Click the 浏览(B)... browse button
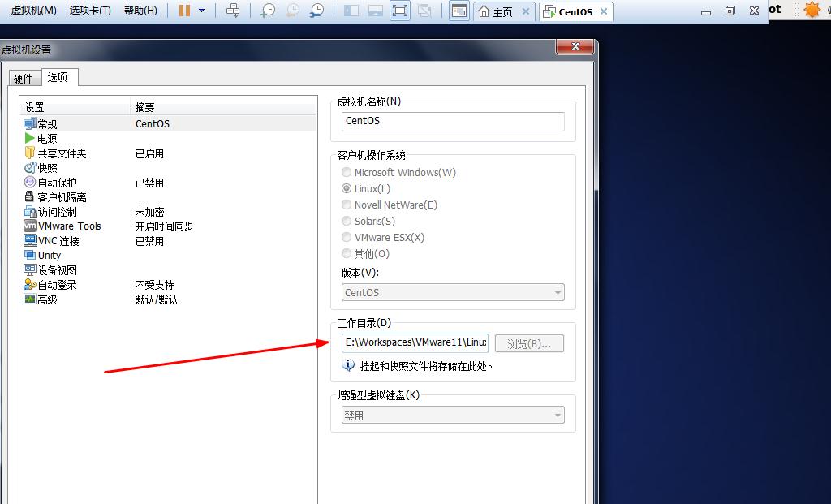Image resolution: width=831 pixels, height=504 pixels. [529, 343]
